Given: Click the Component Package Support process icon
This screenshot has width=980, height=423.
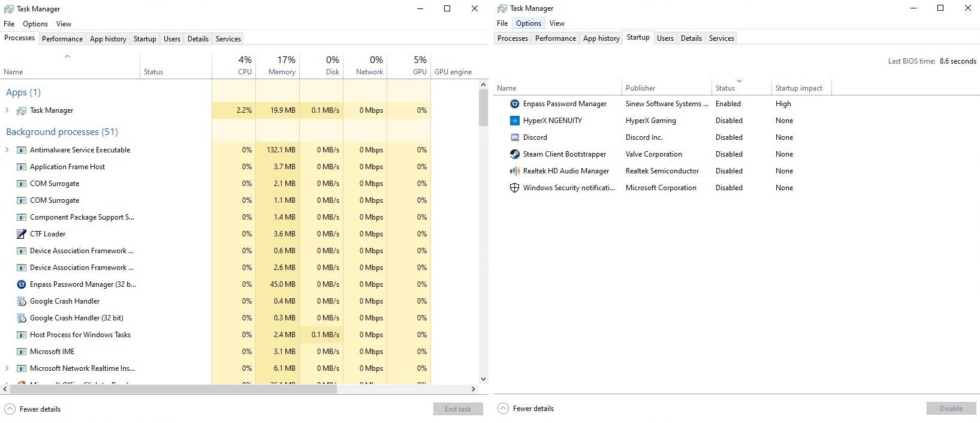Looking at the screenshot, I should [22, 217].
